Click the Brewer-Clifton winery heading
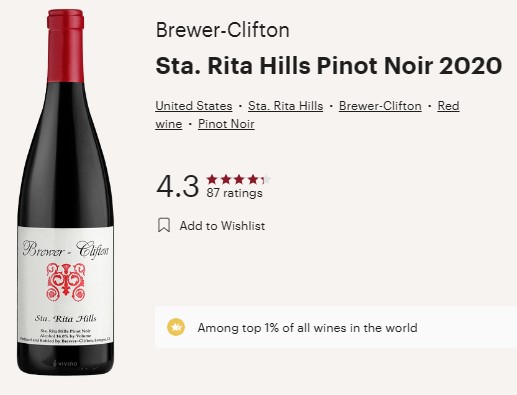Image resolution: width=517 pixels, height=395 pixels. point(222,30)
